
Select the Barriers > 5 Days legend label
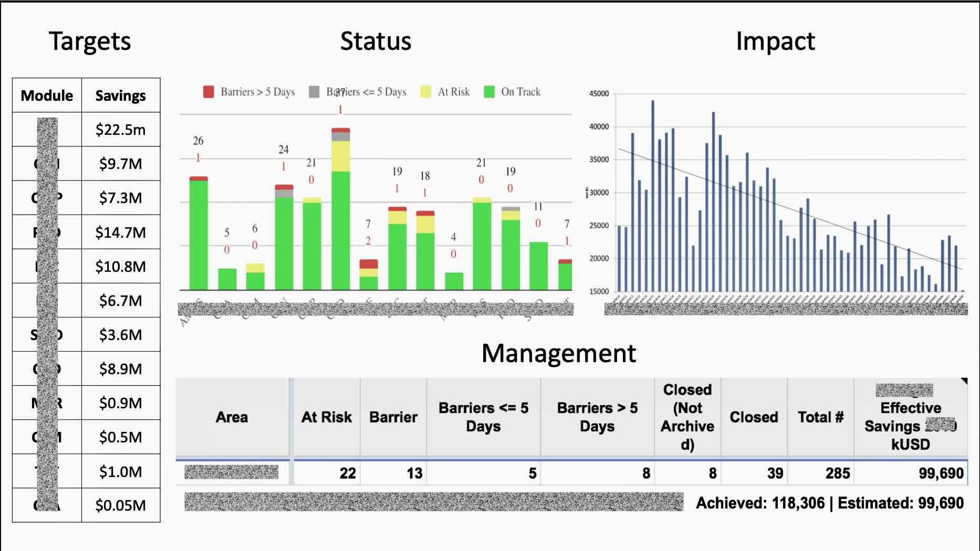(258, 92)
